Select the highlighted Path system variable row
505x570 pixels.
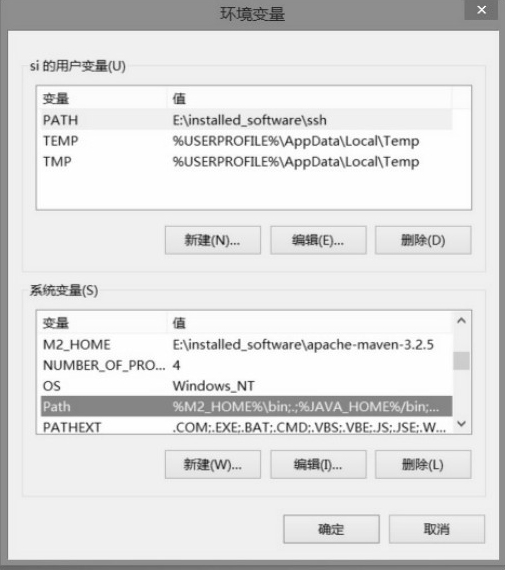[247, 406]
